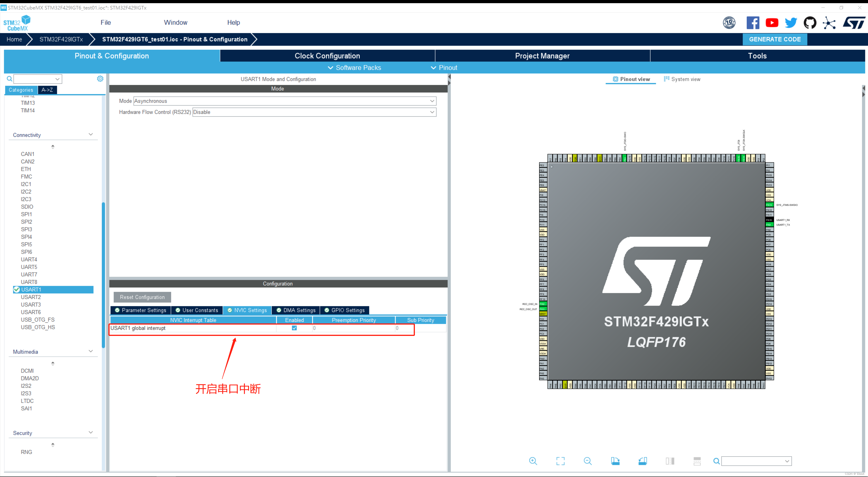Zoom out on the pinout view
Screen dimensions: 868x477
588,461
